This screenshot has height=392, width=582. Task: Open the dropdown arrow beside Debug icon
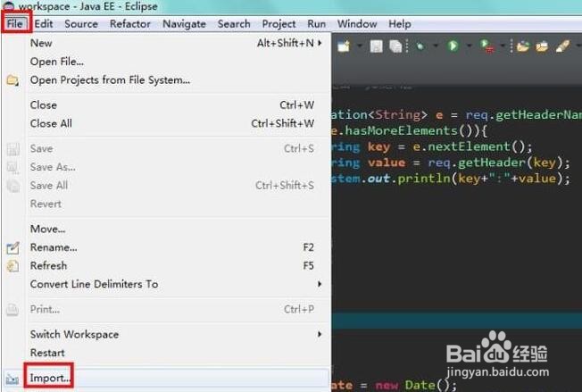click(x=436, y=46)
